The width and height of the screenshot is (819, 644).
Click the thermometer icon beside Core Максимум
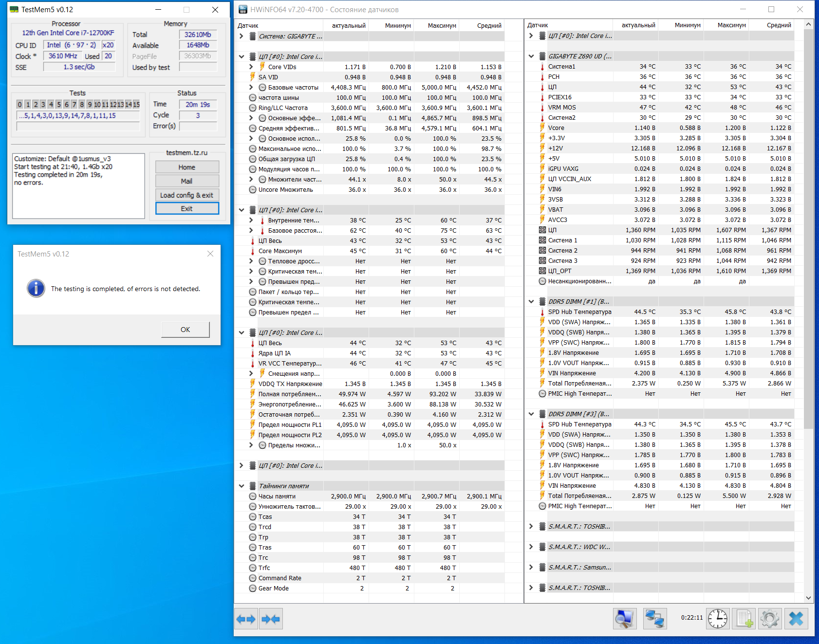click(x=252, y=251)
